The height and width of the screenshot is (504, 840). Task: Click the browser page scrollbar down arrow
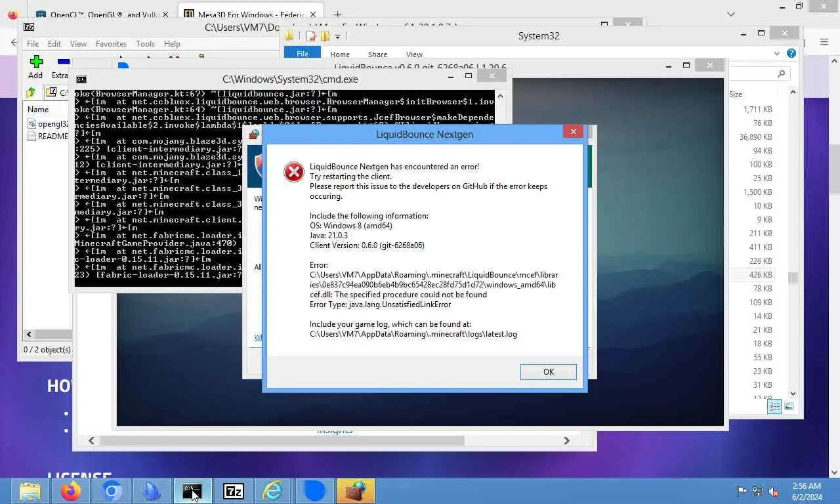pos(835,472)
